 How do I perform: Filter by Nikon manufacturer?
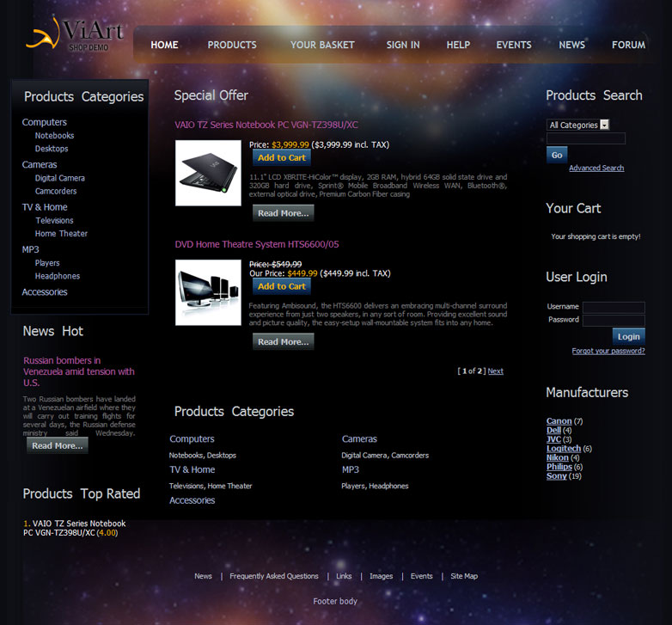557,457
